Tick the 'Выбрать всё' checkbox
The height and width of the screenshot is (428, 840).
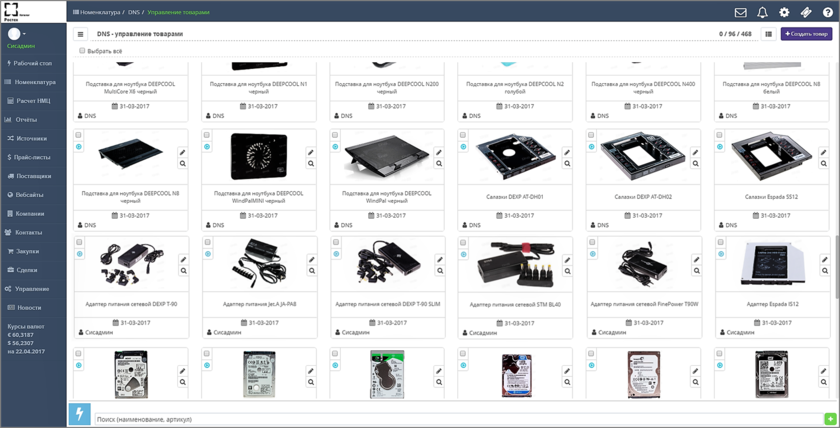pyautogui.click(x=83, y=51)
